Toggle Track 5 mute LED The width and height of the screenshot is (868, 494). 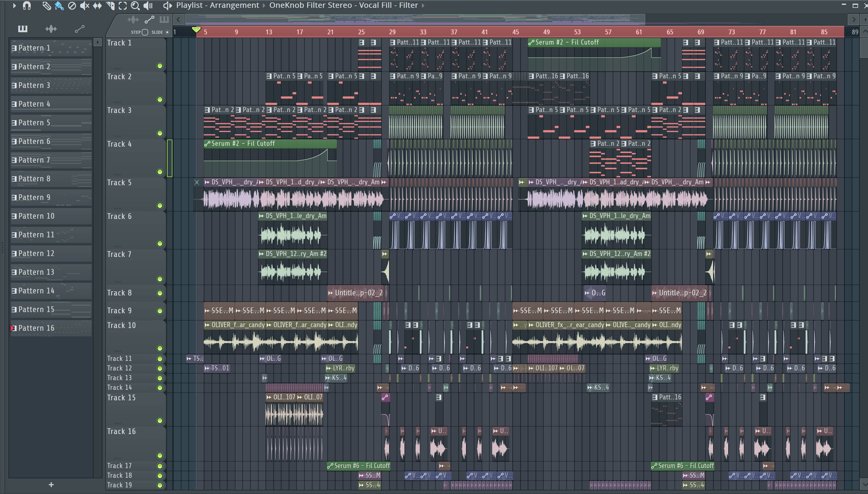pos(160,206)
